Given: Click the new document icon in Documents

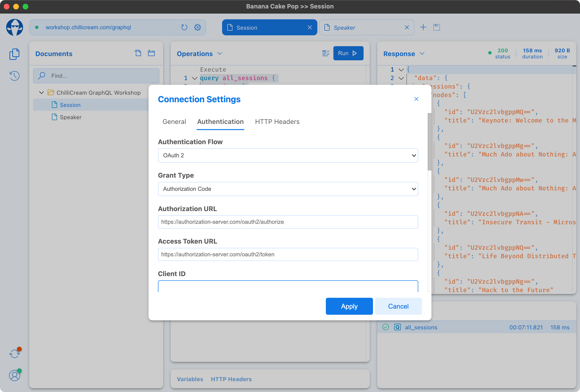Looking at the screenshot, I should point(138,53).
